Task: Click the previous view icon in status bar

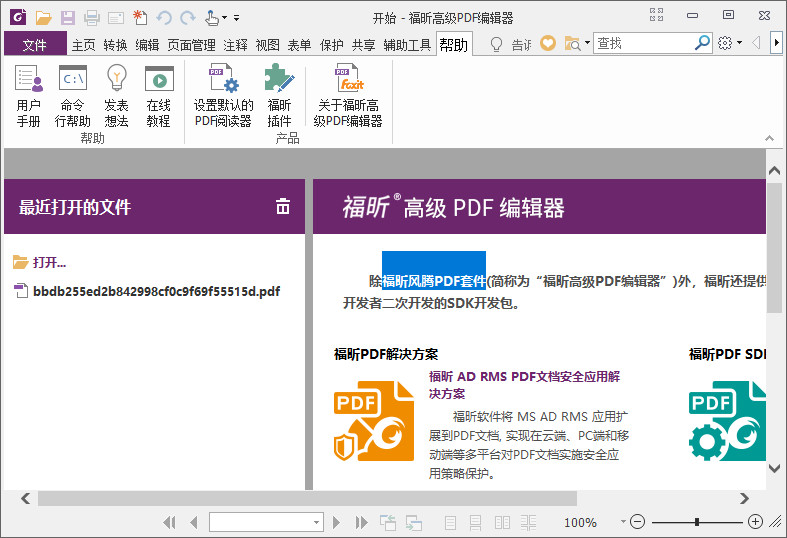Action: 387,522
